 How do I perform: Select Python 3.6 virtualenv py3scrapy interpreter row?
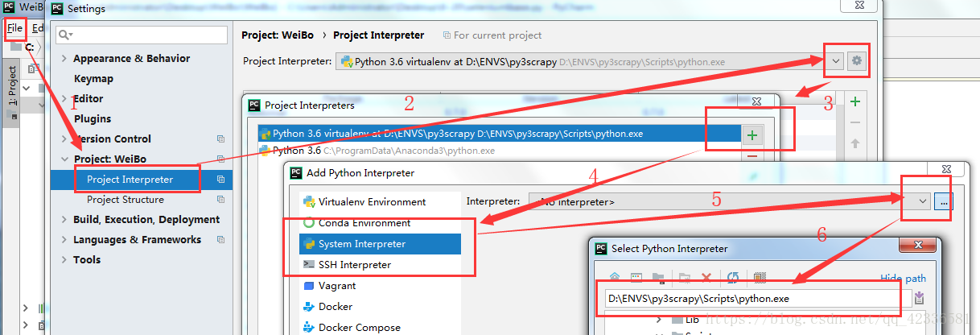(x=499, y=134)
